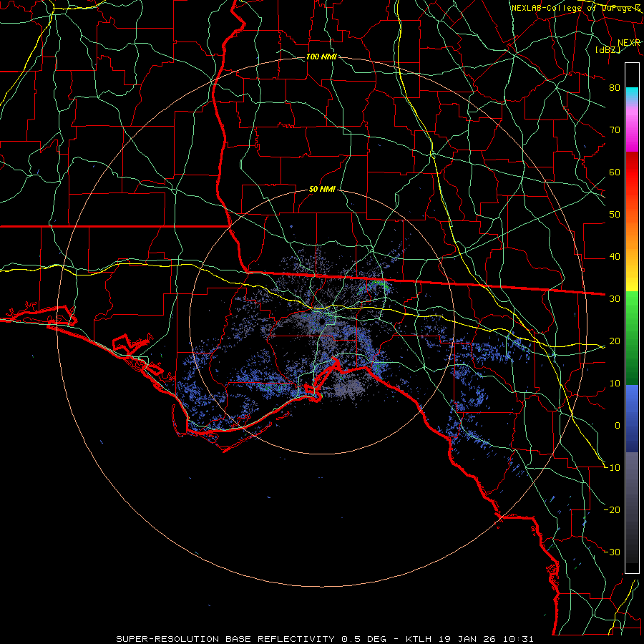Click the 80 value on the dBZ scale
This screenshot has width=644, height=644.
coord(615,87)
